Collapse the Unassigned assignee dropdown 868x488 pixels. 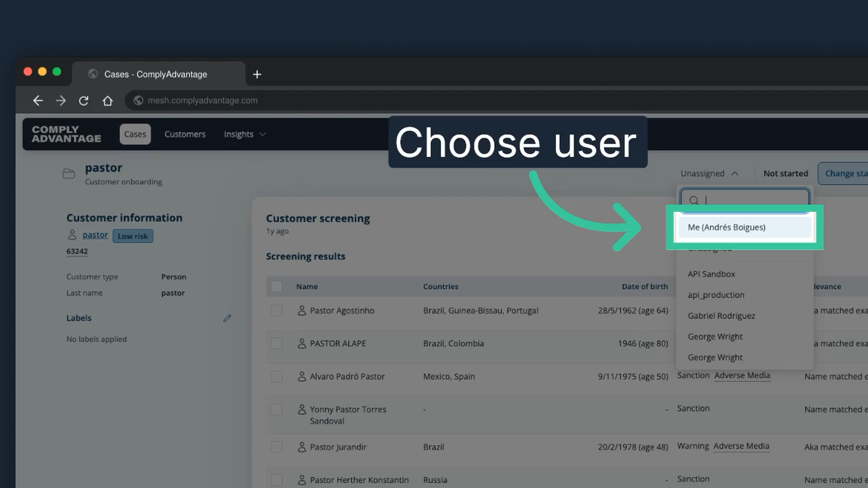[709, 174]
